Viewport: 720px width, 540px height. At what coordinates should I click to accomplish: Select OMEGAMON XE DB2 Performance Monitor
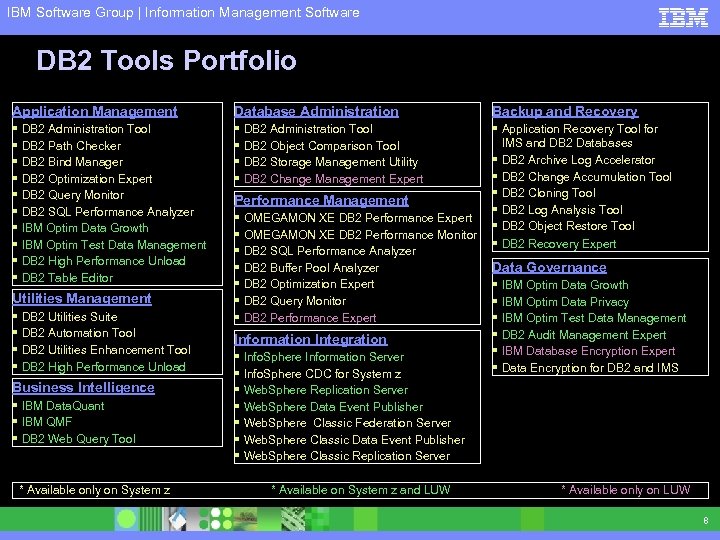pyautogui.click(x=360, y=235)
